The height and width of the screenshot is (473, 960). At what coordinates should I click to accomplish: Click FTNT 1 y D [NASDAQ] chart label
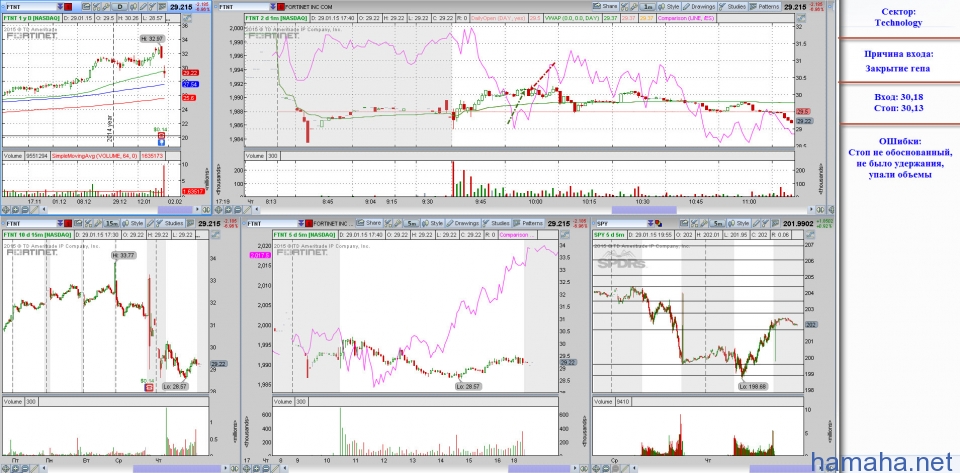tap(31, 18)
